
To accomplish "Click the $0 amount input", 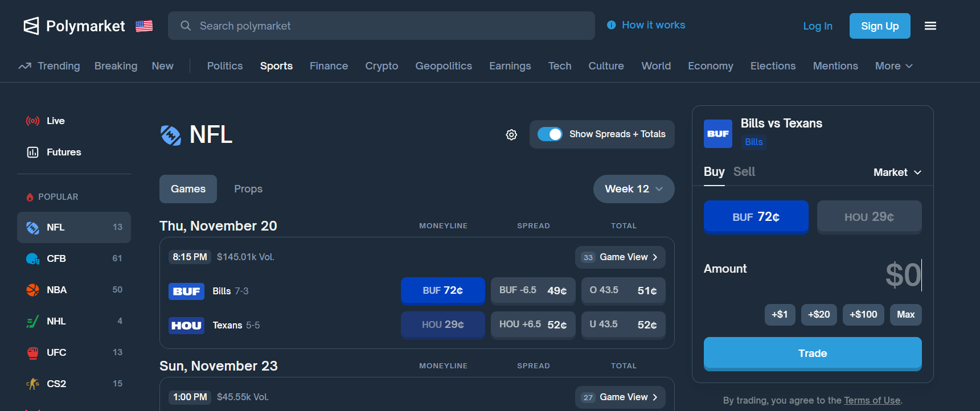I will (903, 275).
